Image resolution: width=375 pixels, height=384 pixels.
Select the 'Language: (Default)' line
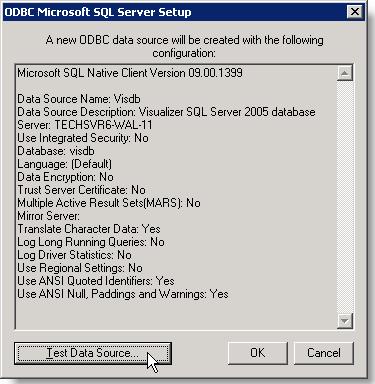pyautogui.click(x=65, y=164)
